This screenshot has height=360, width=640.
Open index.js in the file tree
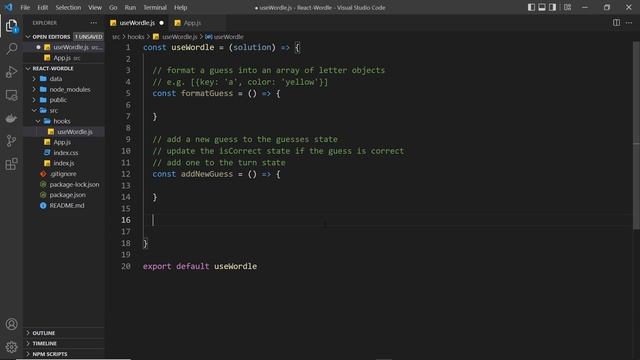pos(64,163)
